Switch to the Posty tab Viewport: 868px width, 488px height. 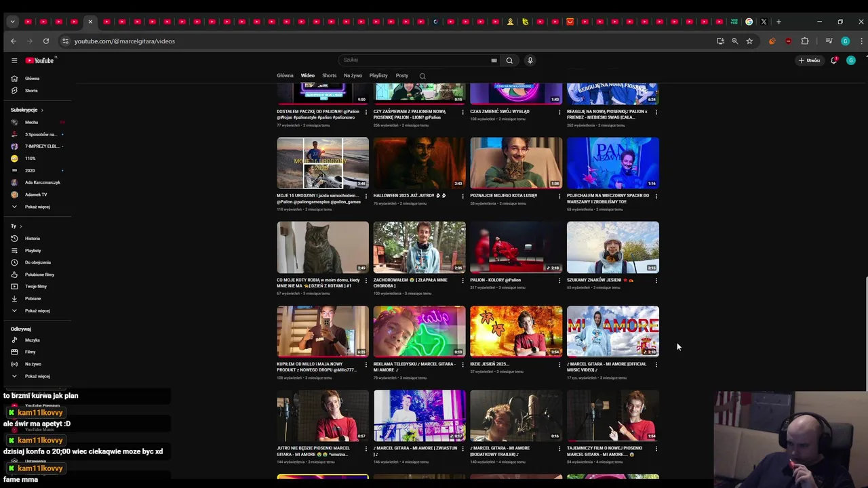(x=402, y=76)
